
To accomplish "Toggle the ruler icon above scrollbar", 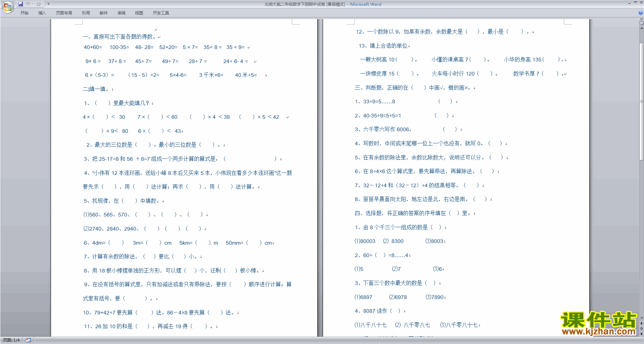I will (x=642, y=23).
